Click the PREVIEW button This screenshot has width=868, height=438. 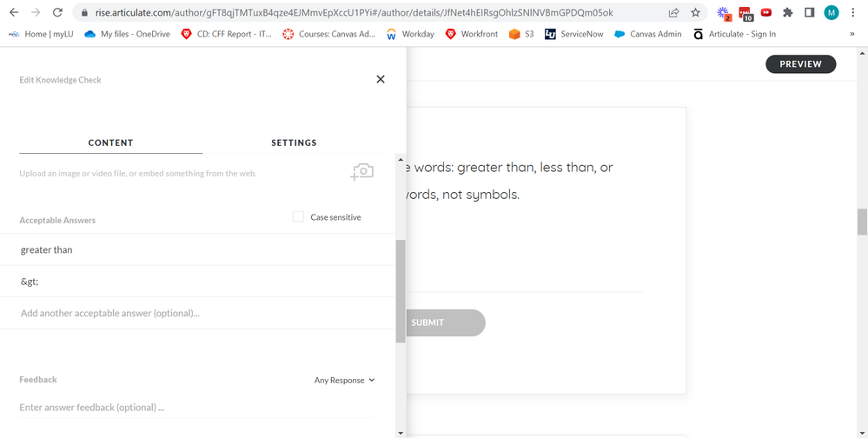click(x=800, y=64)
